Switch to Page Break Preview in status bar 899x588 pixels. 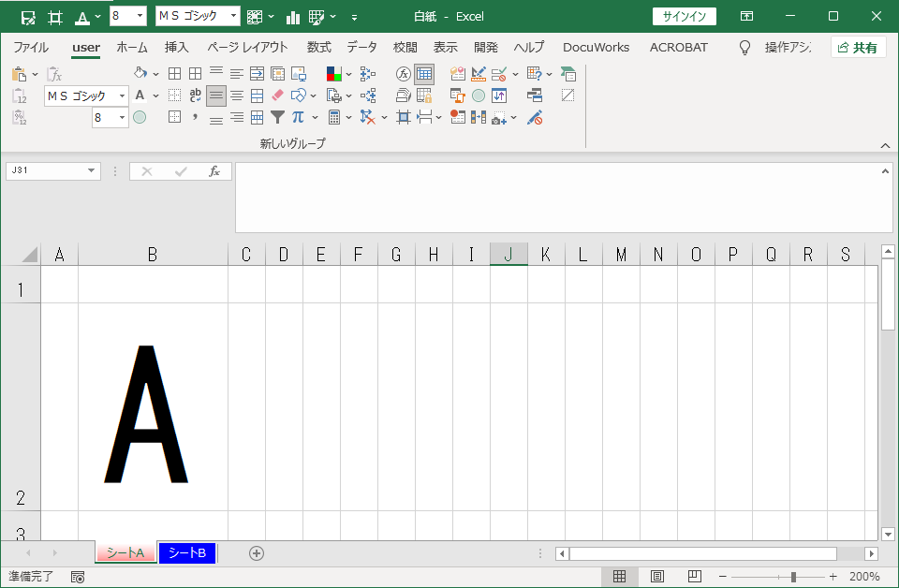tap(694, 576)
